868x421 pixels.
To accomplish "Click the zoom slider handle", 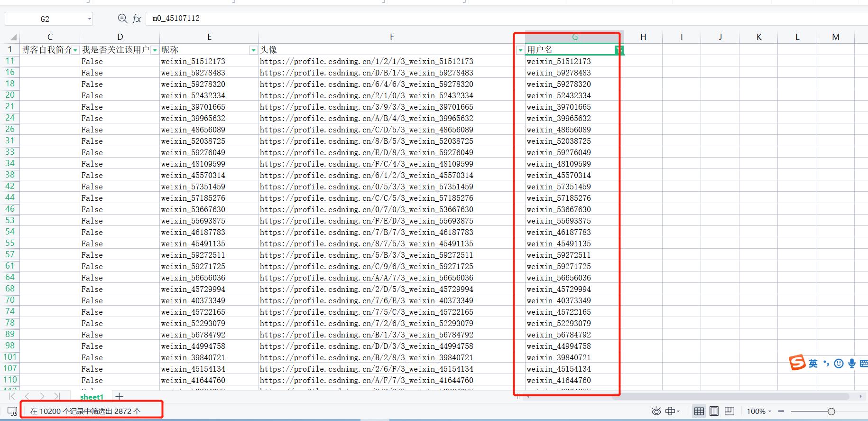I will coord(831,412).
